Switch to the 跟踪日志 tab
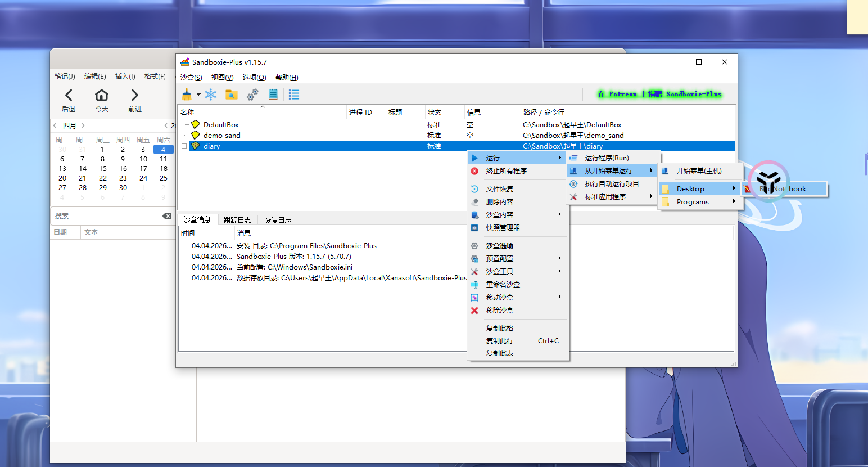The height and width of the screenshot is (467, 868). [237, 220]
